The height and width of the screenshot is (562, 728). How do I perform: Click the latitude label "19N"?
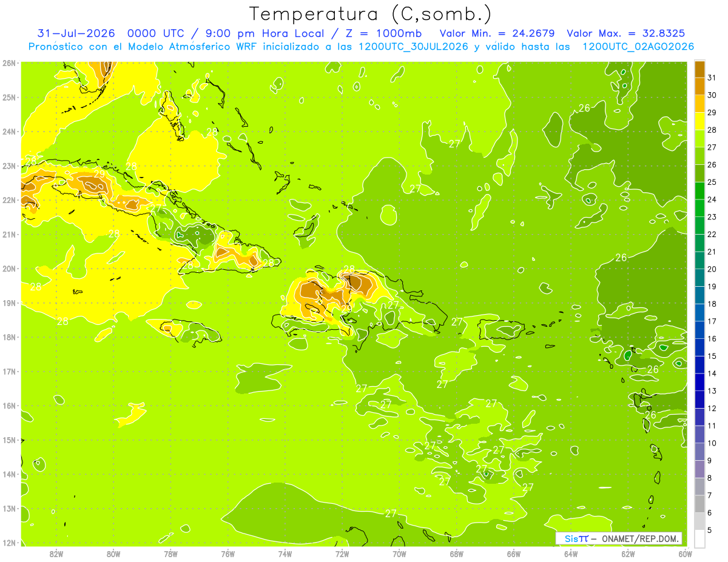9,303
